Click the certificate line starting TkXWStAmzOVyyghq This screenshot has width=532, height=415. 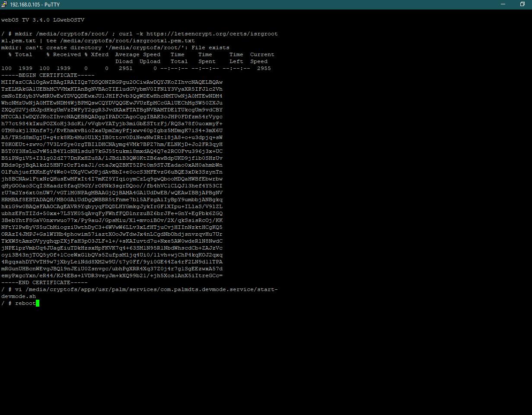click(x=112, y=241)
